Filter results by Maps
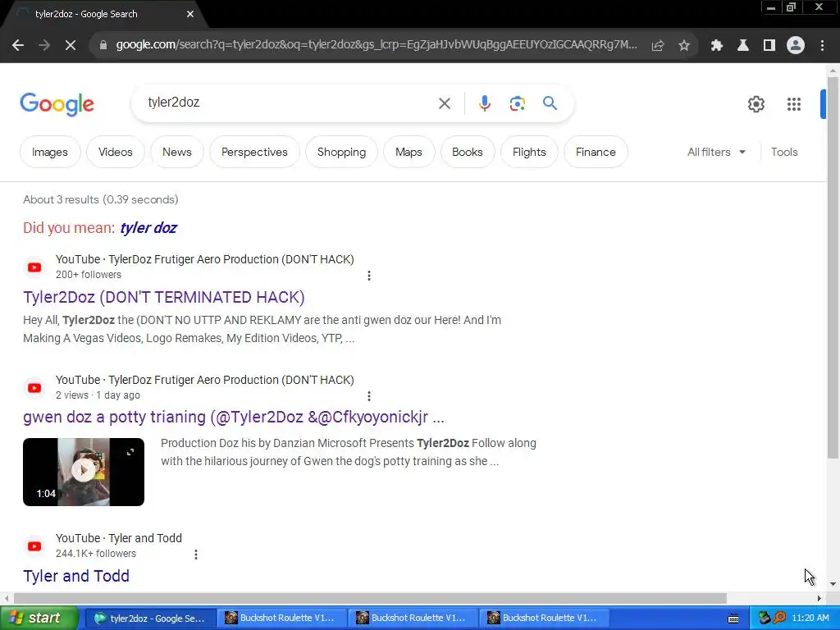The width and height of the screenshot is (840, 630). [409, 152]
